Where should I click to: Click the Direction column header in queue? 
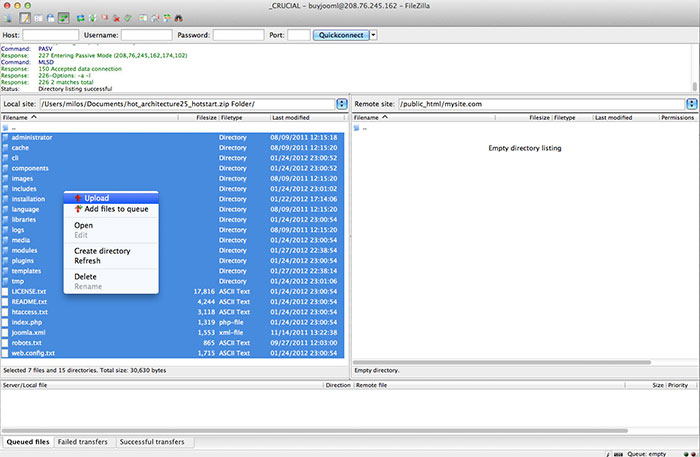[x=338, y=385]
